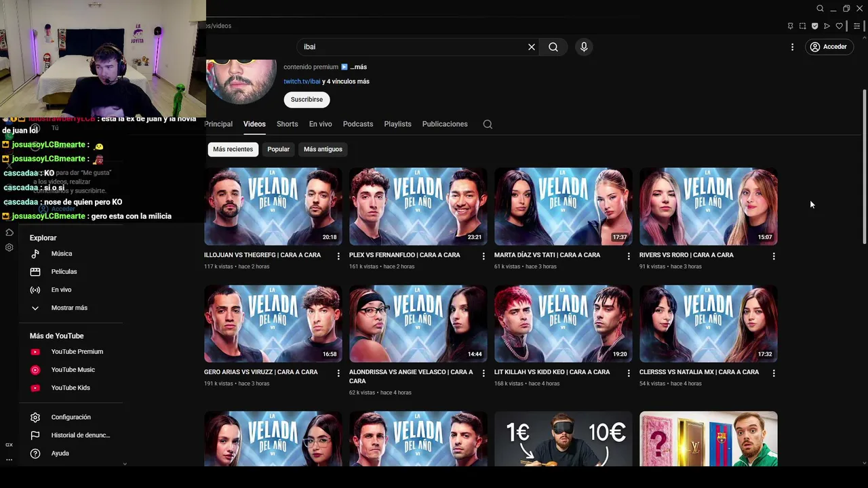The image size is (868, 488).
Task: Open options menu for MARTA DÍAZ VS TATI
Action: pyautogui.click(x=629, y=256)
